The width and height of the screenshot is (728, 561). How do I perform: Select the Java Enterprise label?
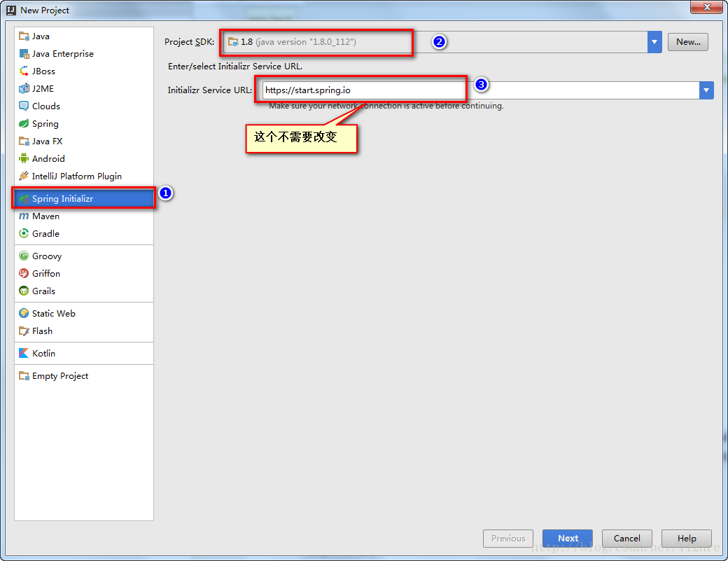click(x=63, y=54)
